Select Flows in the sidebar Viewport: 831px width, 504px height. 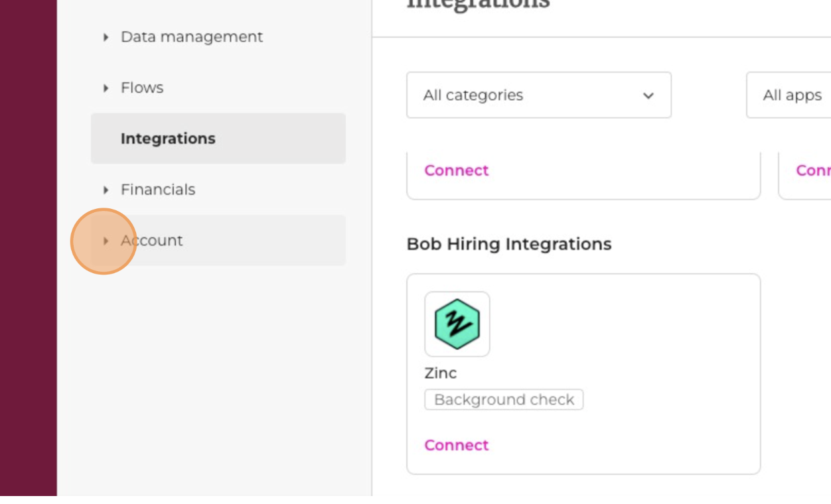point(141,87)
